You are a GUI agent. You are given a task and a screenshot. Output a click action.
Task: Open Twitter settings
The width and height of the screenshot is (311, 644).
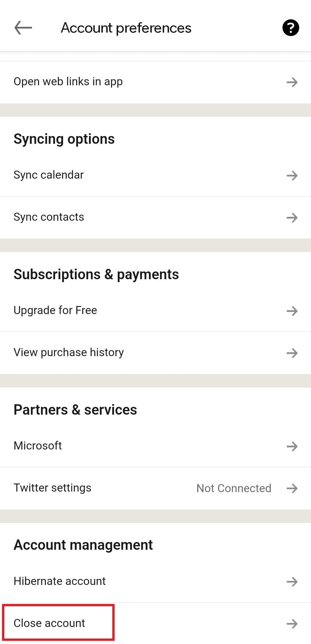(x=52, y=488)
